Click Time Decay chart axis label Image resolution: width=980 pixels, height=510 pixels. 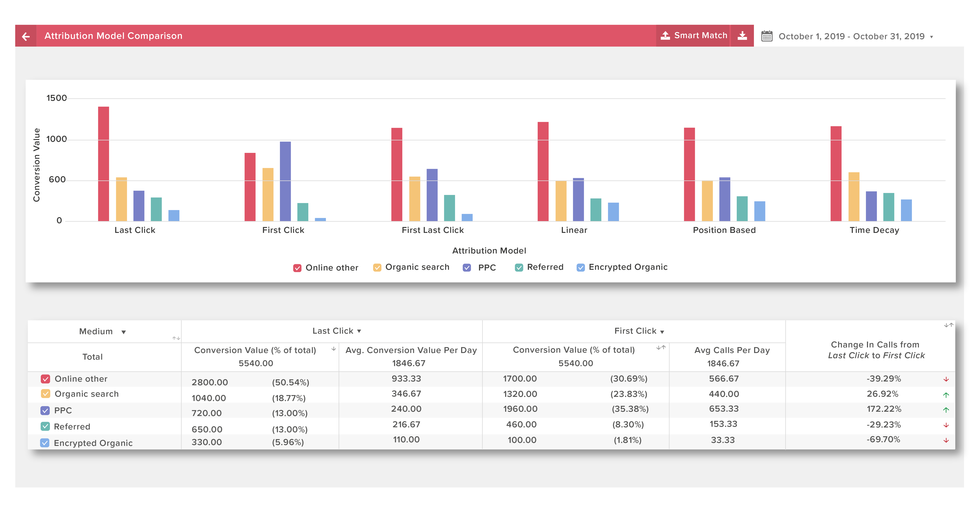(874, 230)
